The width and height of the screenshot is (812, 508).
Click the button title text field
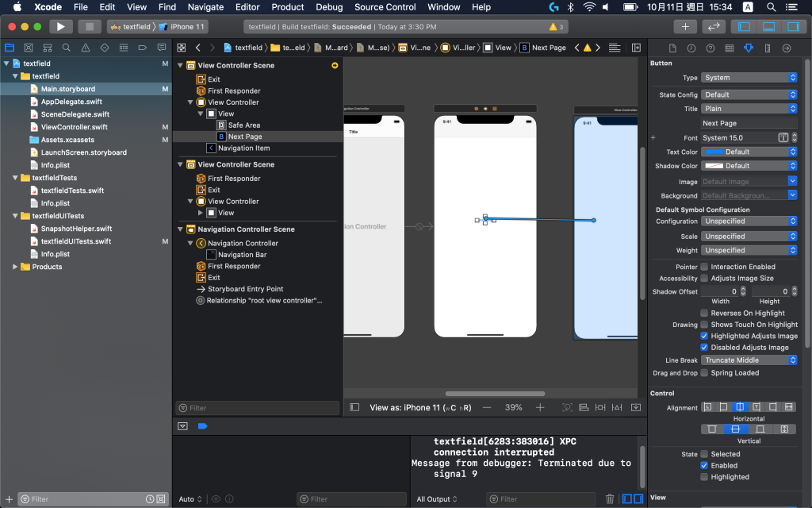[x=749, y=123]
